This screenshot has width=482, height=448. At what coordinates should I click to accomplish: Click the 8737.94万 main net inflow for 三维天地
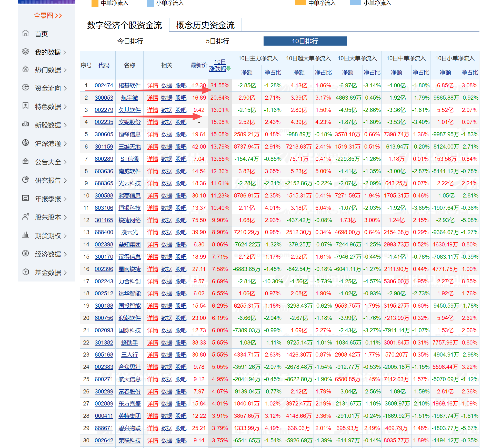[247, 147]
